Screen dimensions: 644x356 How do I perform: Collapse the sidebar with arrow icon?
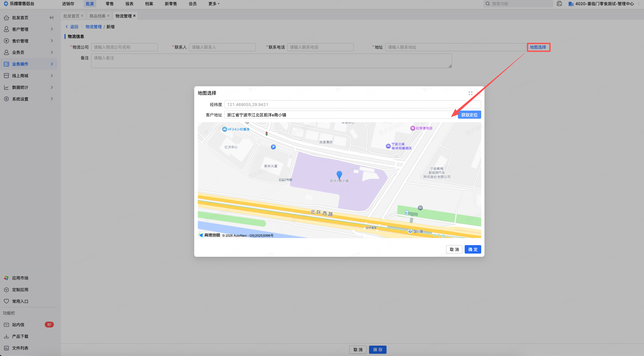[x=51, y=18]
